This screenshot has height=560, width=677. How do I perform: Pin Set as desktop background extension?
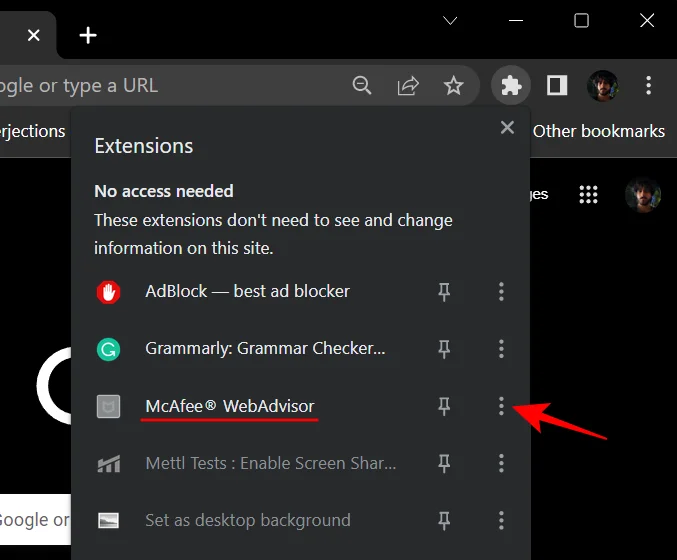[x=444, y=520]
